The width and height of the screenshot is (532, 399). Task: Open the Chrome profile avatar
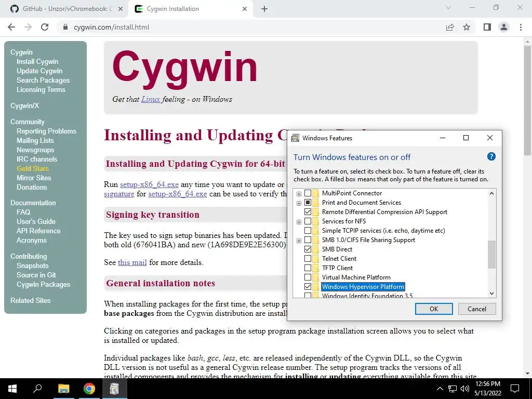pyautogui.click(x=504, y=27)
